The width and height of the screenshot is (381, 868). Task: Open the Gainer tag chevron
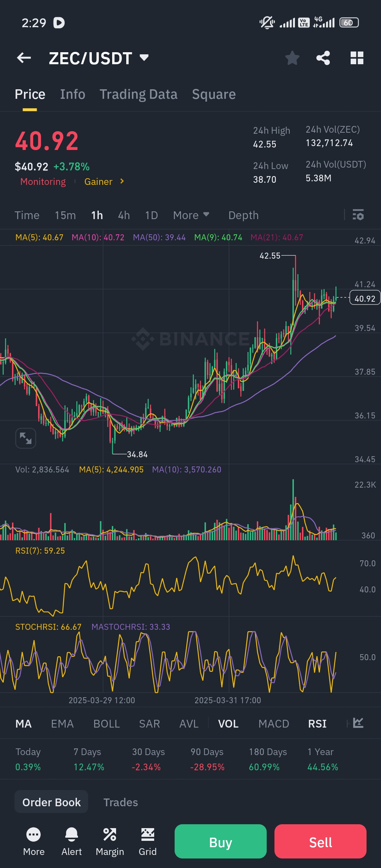point(122,181)
